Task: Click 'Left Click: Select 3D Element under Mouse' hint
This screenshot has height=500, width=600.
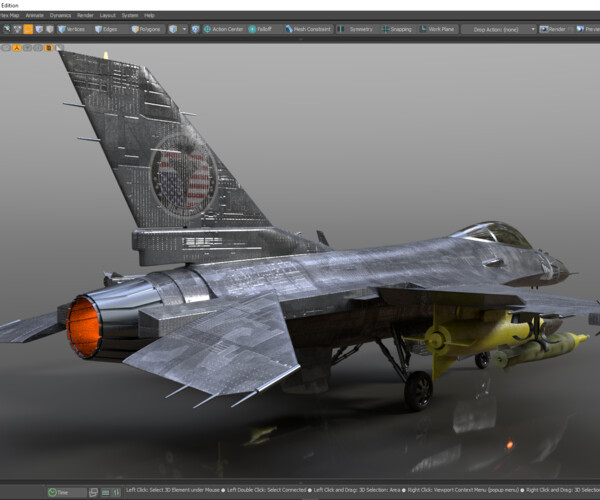Action: [x=173, y=490]
